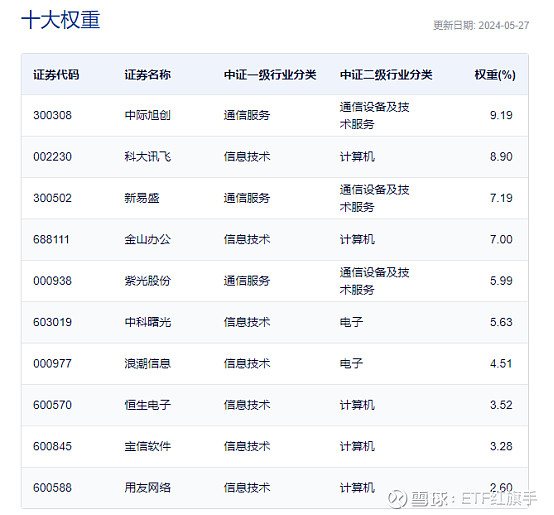Open the 恒生电子 entry
Image resolution: width=554 pixels, height=515 pixels.
point(147,405)
